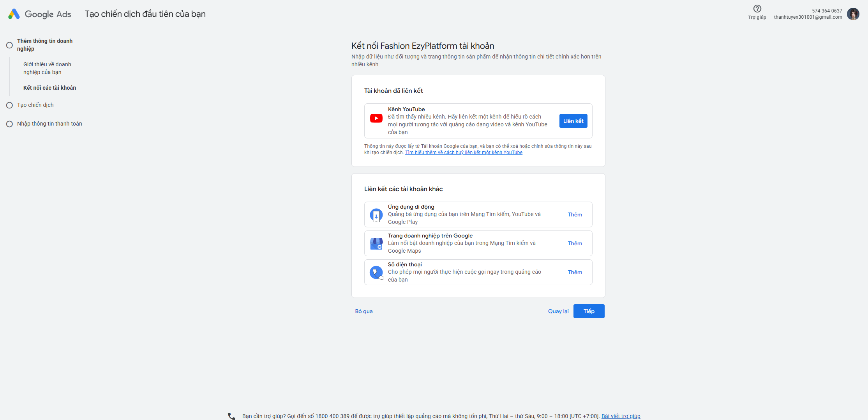
Task: Click the YouTube channel icon
Action: pyautogui.click(x=376, y=118)
